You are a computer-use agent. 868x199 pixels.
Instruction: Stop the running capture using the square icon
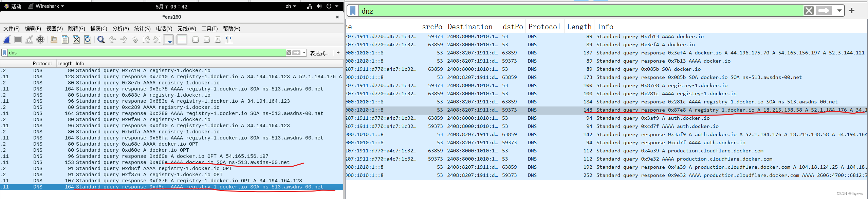[18, 40]
